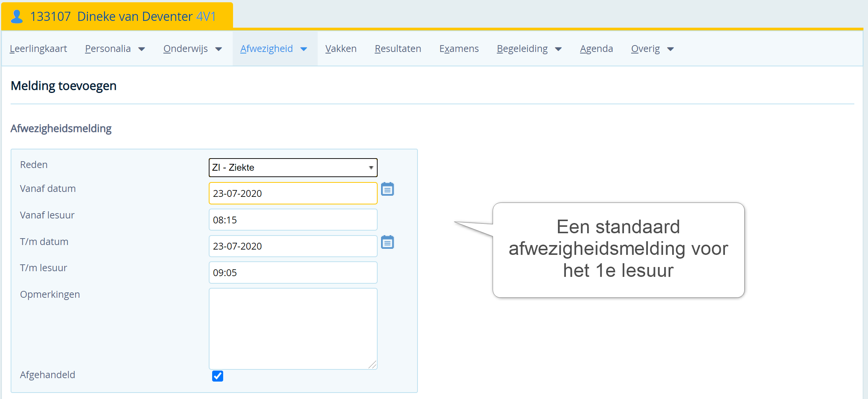Expand the Afwezigheid menu arrow
Viewport: 868px width, 399px height.
[x=304, y=49]
